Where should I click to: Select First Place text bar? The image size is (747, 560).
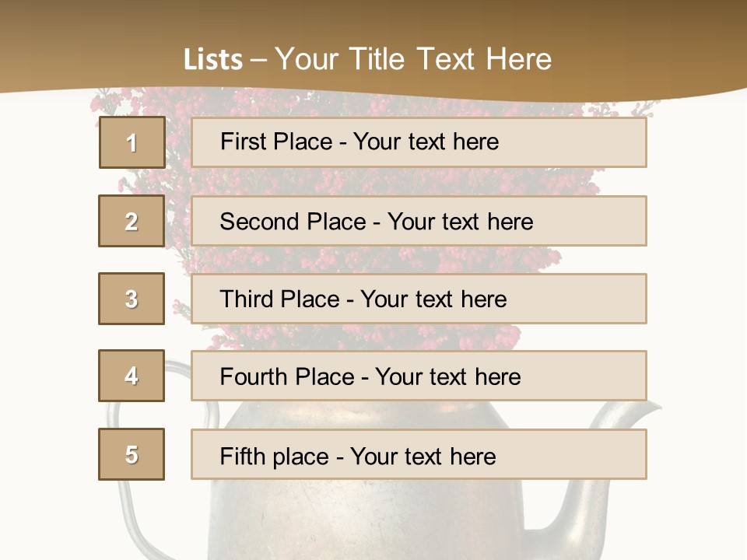419,142
